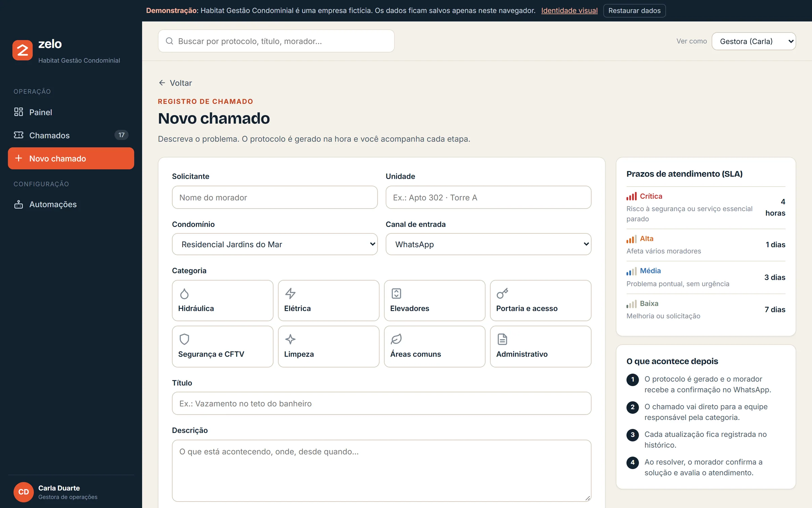Click the '4 horas' SLA value
812x508 pixels.
click(x=775, y=207)
